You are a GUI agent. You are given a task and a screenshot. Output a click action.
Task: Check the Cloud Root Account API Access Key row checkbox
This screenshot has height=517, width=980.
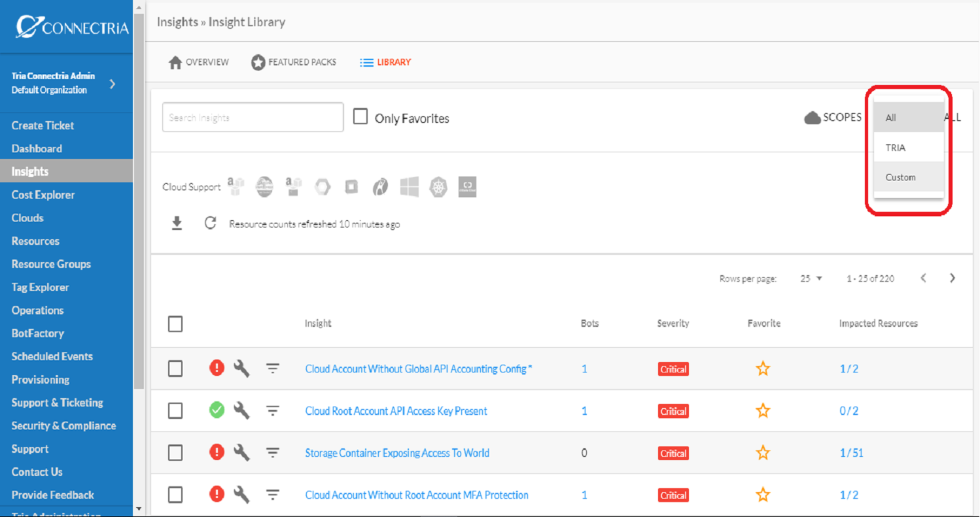click(x=175, y=411)
